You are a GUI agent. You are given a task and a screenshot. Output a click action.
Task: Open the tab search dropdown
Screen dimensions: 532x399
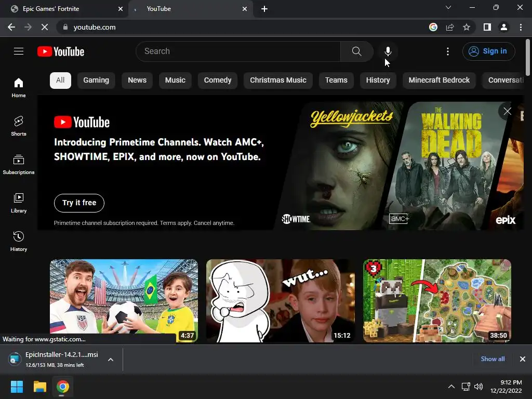click(448, 7)
